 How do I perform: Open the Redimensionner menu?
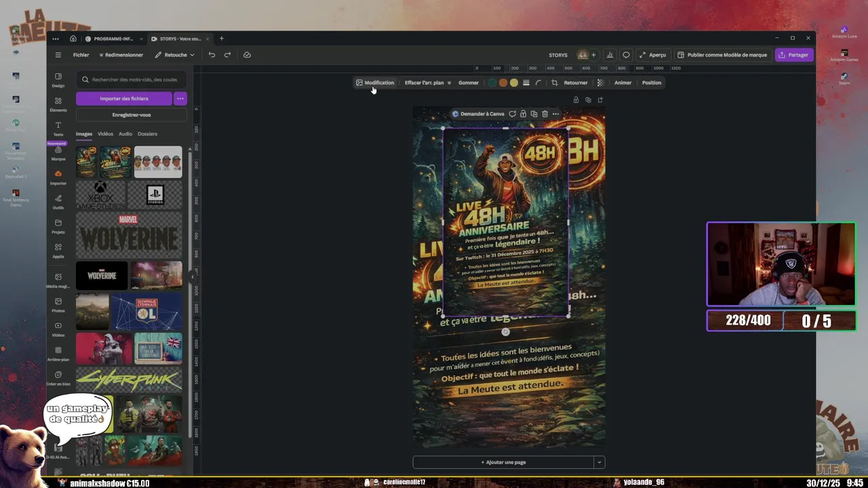[121, 55]
